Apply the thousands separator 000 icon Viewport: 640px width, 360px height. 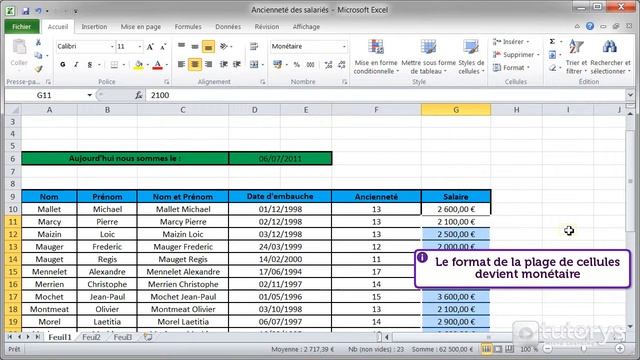coord(311,64)
